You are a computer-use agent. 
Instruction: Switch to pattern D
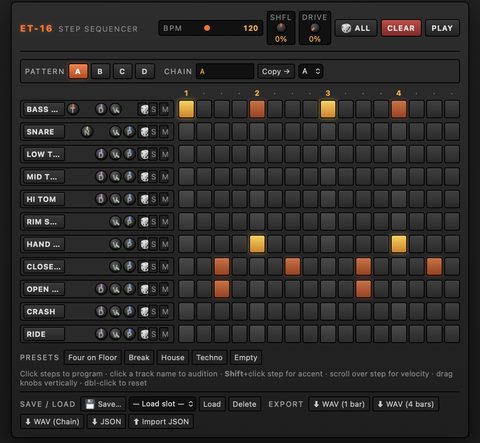[x=145, y=71]
